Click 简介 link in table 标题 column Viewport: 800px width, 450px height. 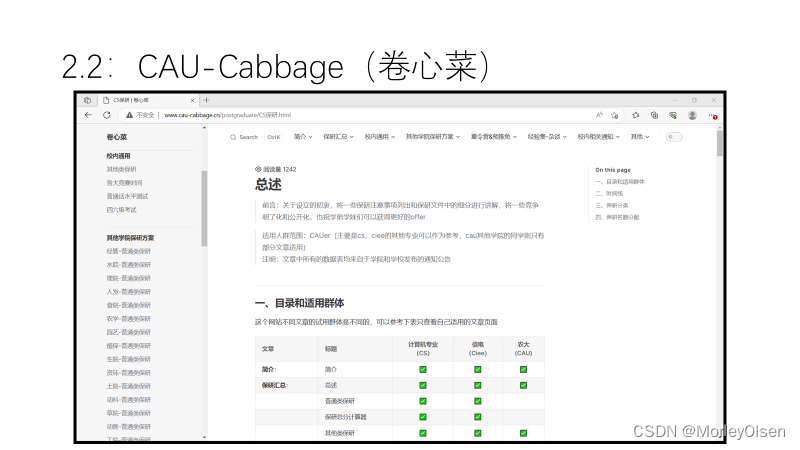tap(331, 369)
